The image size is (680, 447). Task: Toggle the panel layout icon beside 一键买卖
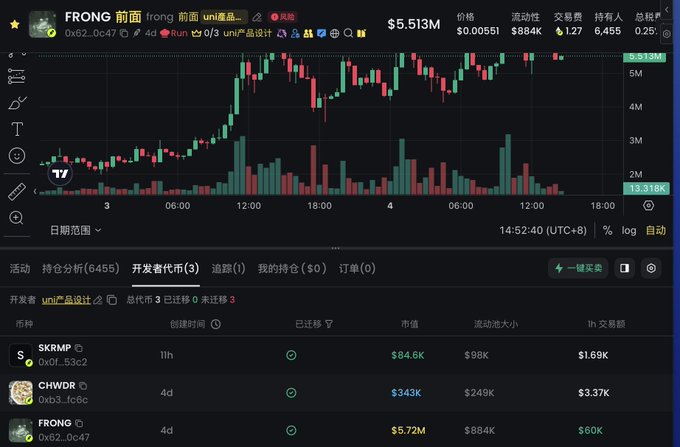tap(624, 268)
